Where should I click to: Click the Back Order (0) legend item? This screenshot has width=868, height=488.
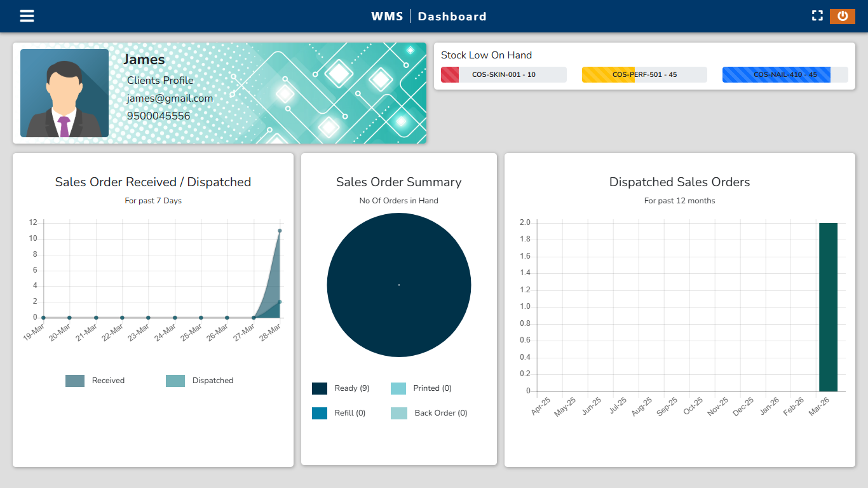(429, 413)
